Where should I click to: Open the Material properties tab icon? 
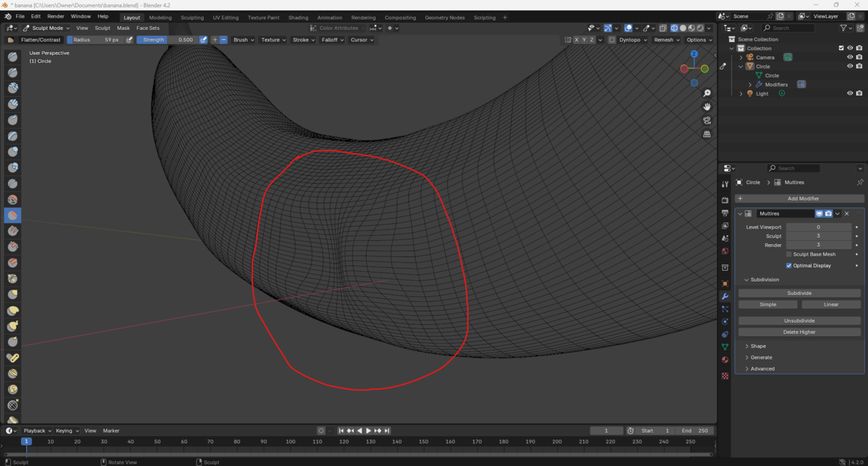pos(725,360)
